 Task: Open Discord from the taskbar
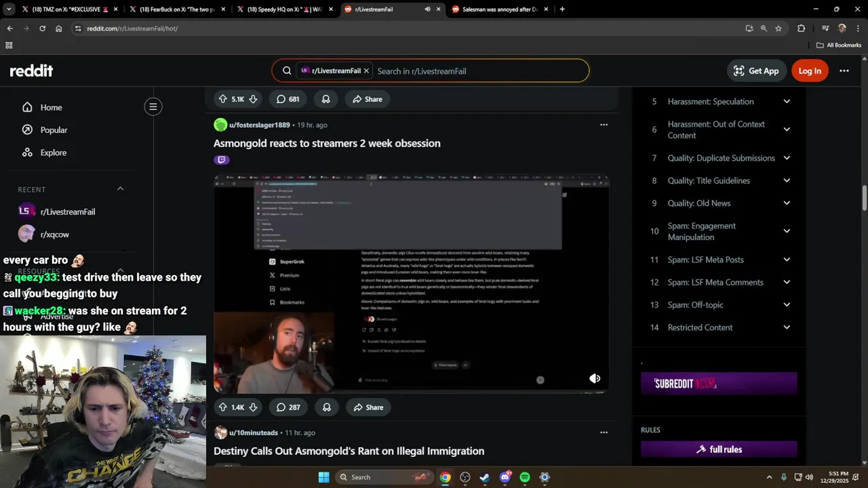(505, 477)
